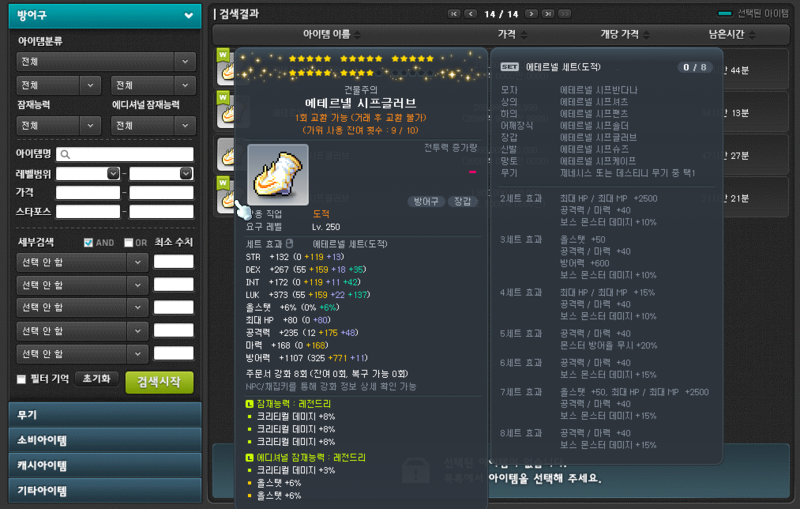Check the 필터 기억 checkbox
The height and width of the screenshot is (509, 800).
[x=21, y=379]
